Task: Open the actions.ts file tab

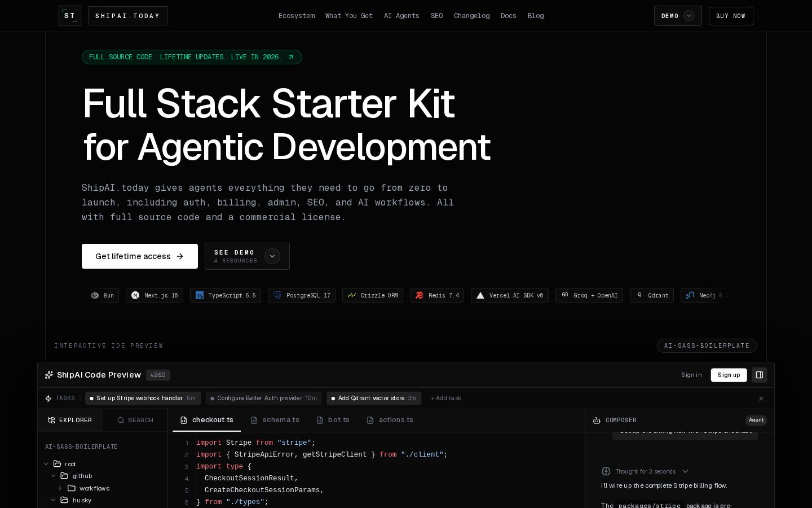Action: click(390, 421)
